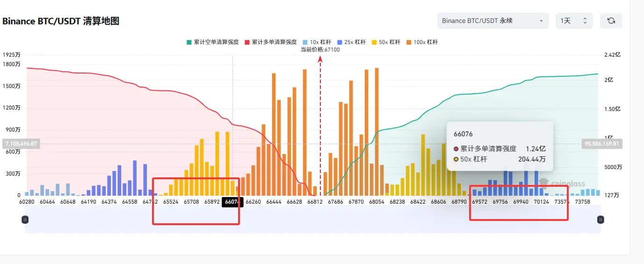Click x-axis label 64190
This screenshot has height=264, width=644.
pos(89,202)
